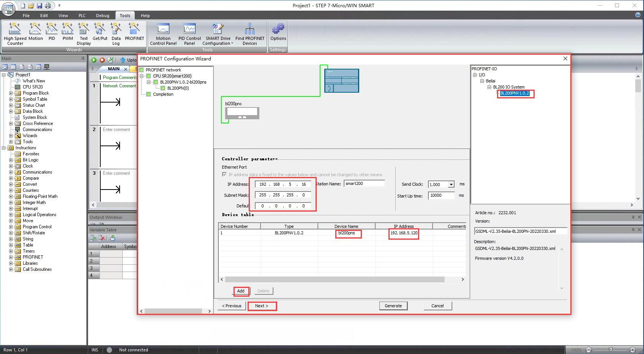Click the Generate button
Screen dimensions: 644x354
click(393, 306)
